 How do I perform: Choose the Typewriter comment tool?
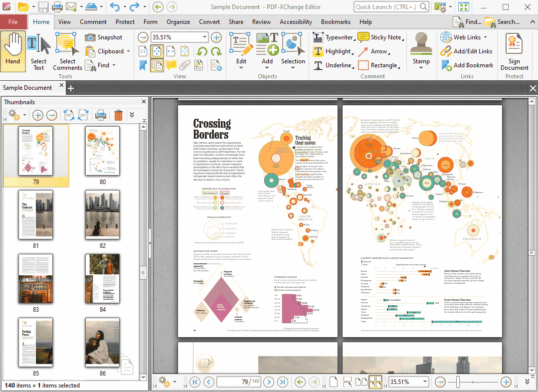click(333, 37)
